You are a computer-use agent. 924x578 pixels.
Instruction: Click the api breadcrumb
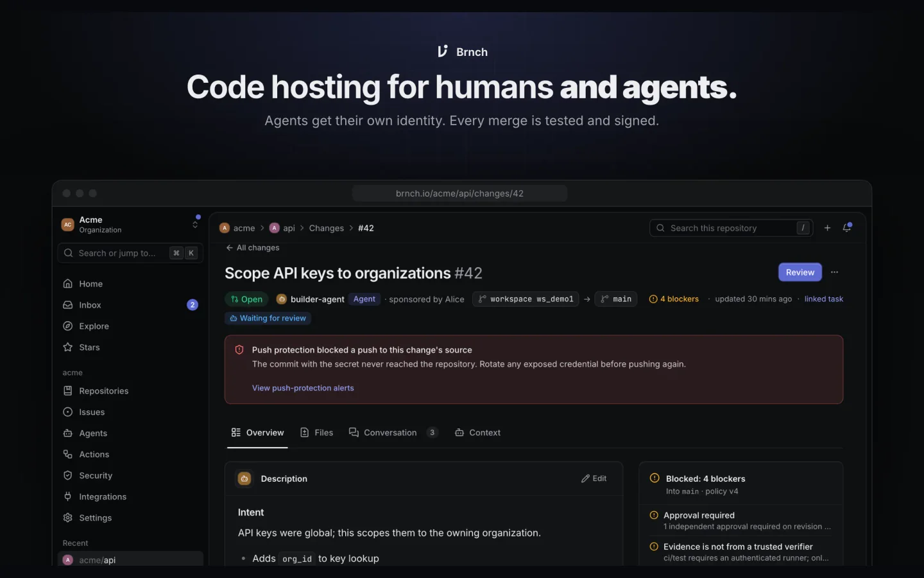282,228
